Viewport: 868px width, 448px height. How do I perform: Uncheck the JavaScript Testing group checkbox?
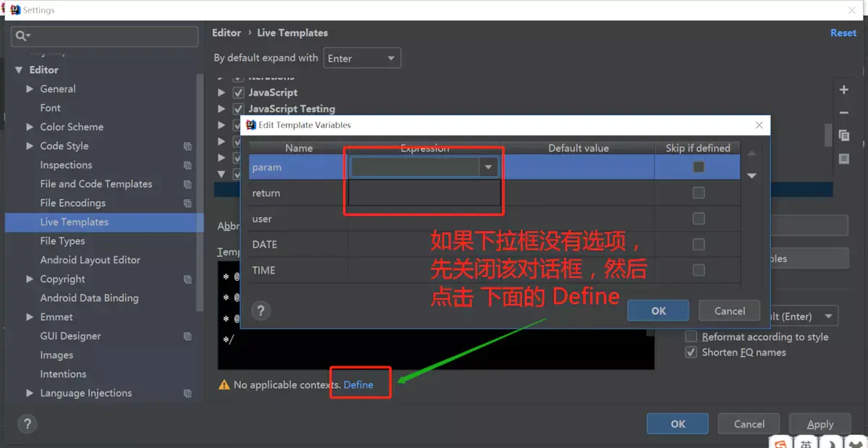pyautogui.click(x=238, y=109)
